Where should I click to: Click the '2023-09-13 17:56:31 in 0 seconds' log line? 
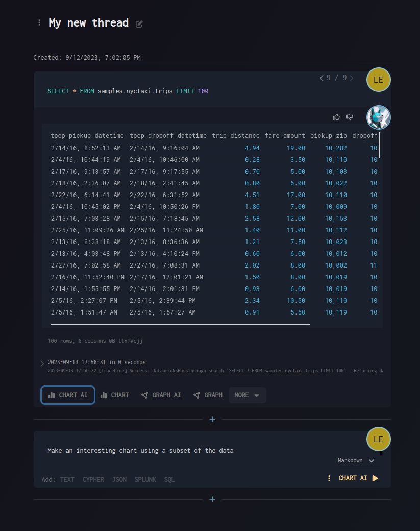click(x=96, y=363)
